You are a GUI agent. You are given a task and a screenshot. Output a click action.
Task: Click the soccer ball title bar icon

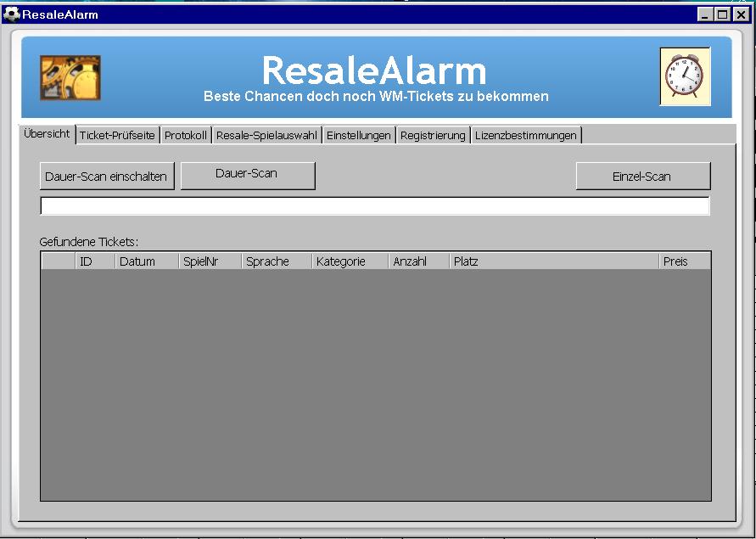pos(12,14)
